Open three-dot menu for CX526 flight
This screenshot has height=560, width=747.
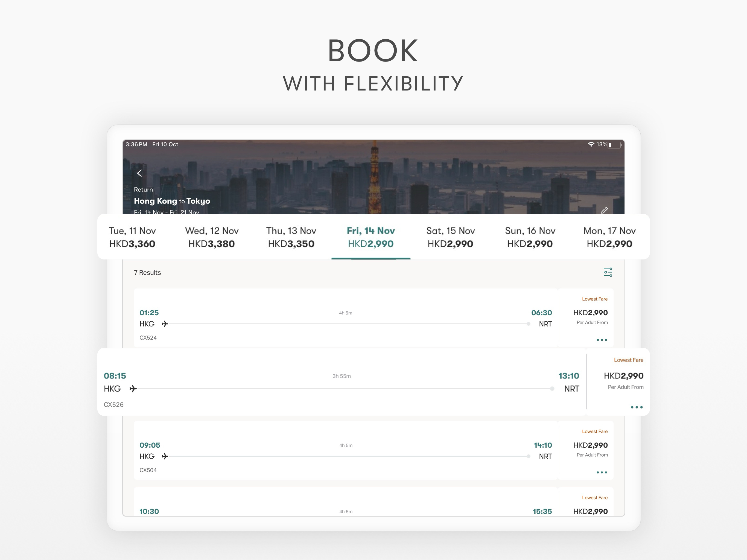637,407
